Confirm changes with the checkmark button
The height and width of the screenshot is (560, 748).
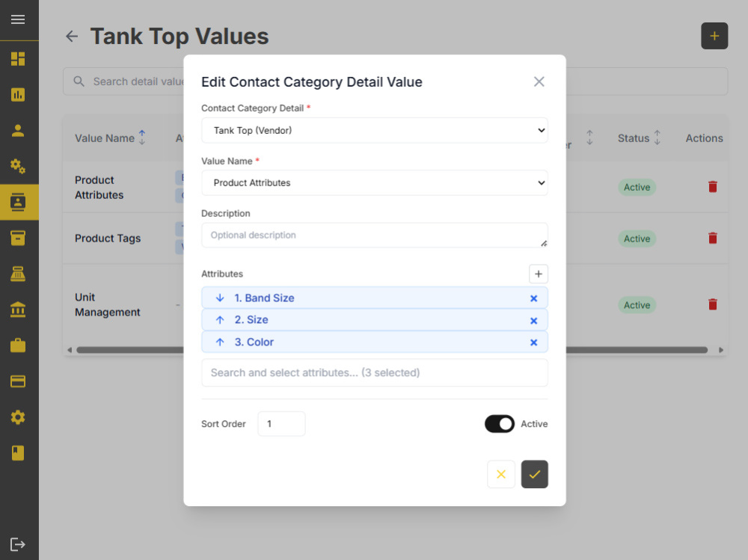[534, 474]
